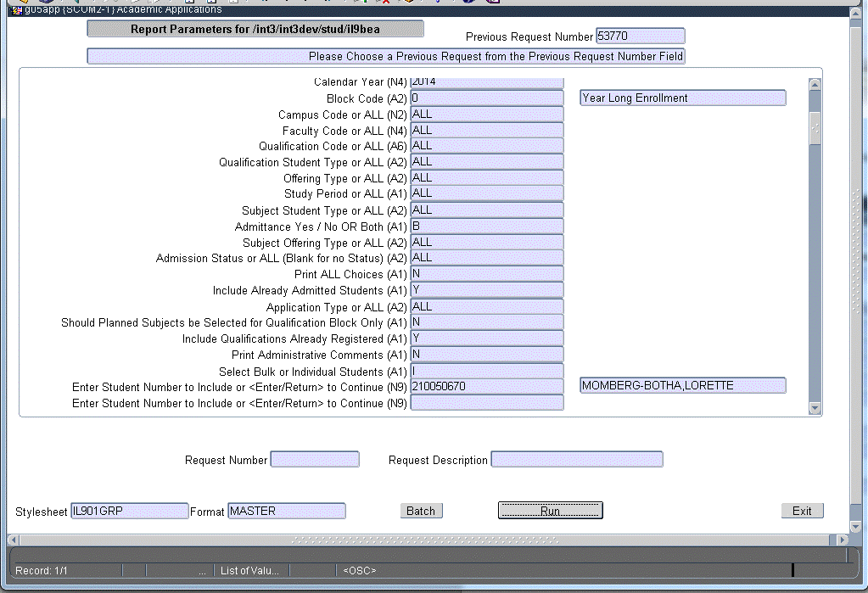868x593 pixels.
Task: Click the Run button
Action: (550, 511)
